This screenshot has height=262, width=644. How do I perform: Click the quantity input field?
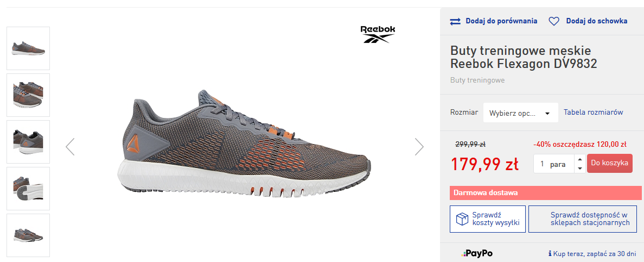tap(554, 164)
